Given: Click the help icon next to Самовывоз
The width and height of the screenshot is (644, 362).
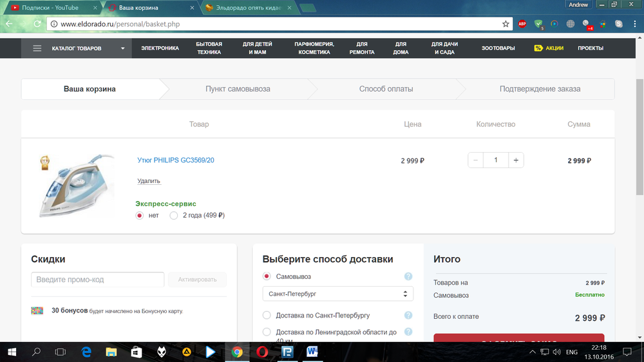Looking at the screenshot, I should click(x=408, y=276).
